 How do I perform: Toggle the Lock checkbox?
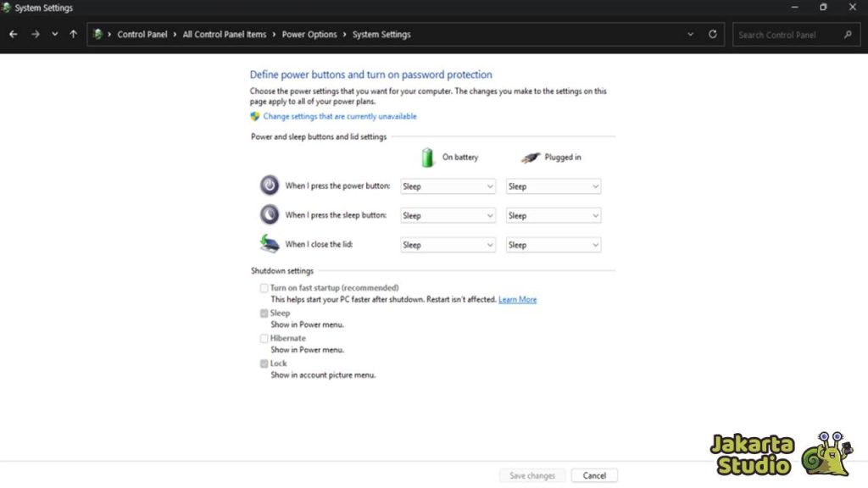[264, 363]
